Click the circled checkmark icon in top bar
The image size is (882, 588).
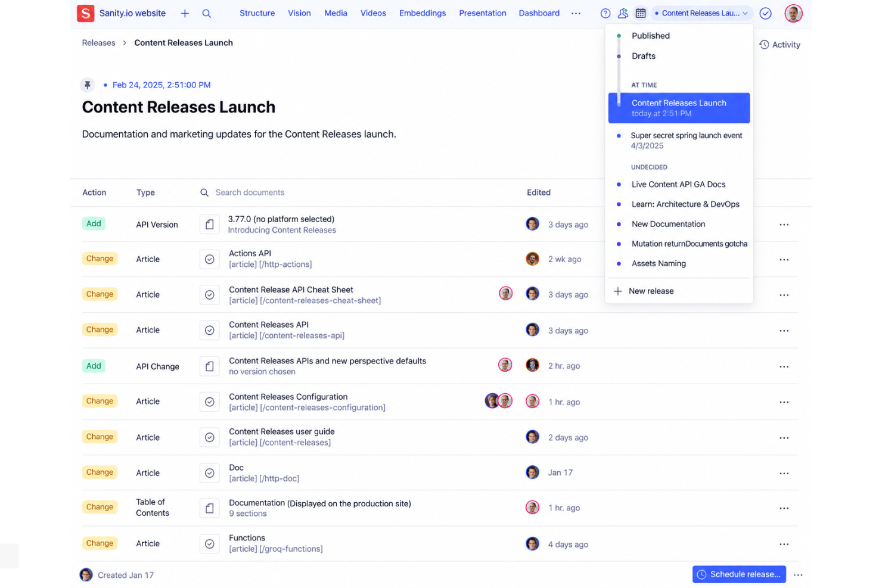pyautogui.click(x=766, y=13)
